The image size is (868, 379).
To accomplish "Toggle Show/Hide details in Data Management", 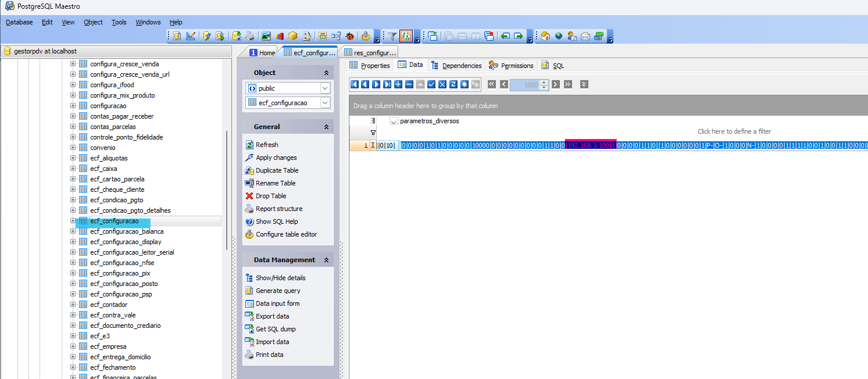I will 280,278.
